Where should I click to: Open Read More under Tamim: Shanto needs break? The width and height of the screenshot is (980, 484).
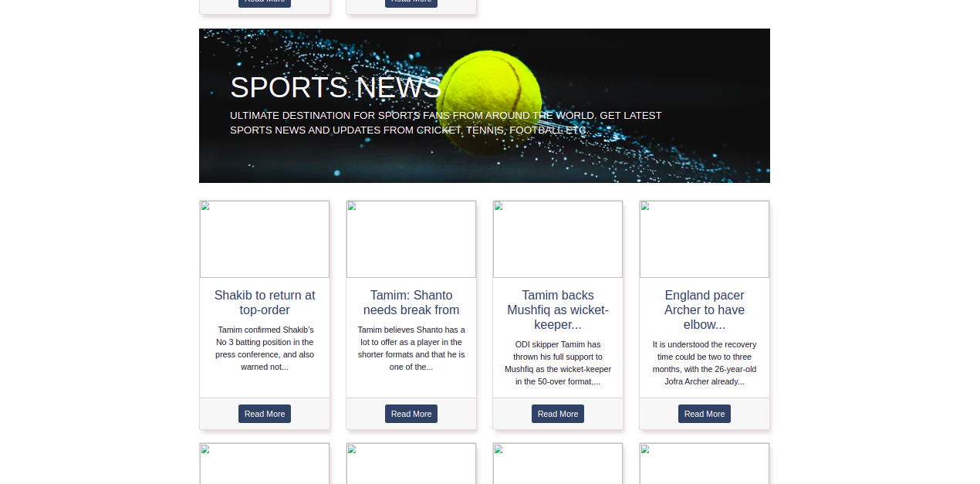click(x=411, y=414)
